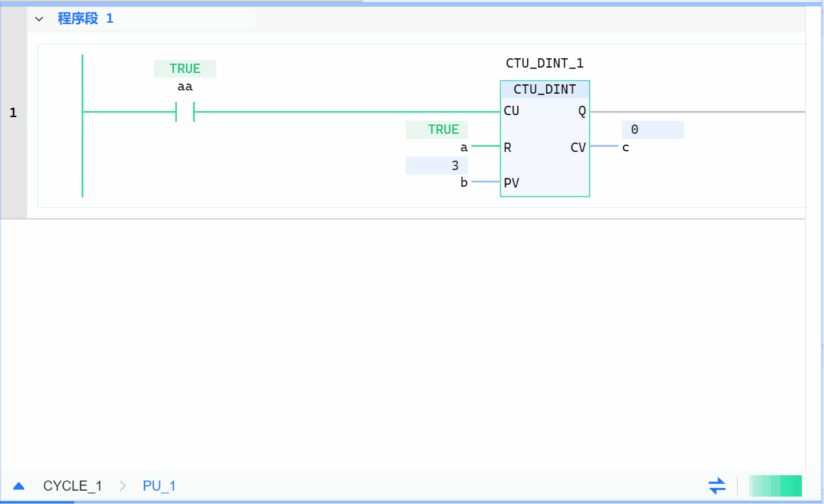This screenshot has height=504, width=824.
Task: Click the blue up-triangle in breadcrumb bar
Action: (x=19, y=486)
